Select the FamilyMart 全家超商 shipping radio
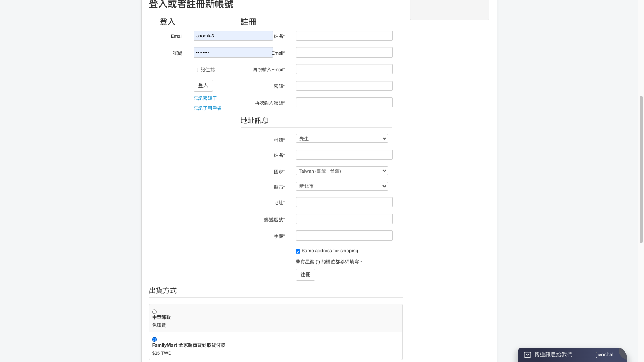The width and height of the screenshot is (644, 362). coord(154,339)
